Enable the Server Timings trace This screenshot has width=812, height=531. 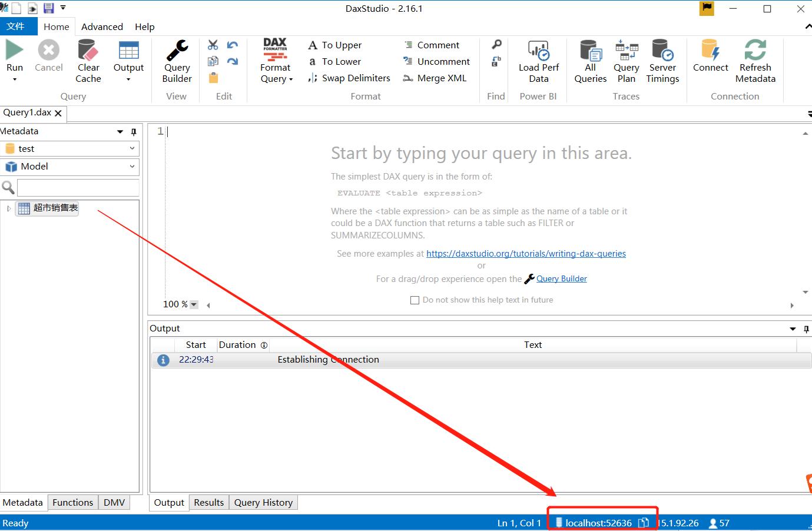[x=662, y=51]
